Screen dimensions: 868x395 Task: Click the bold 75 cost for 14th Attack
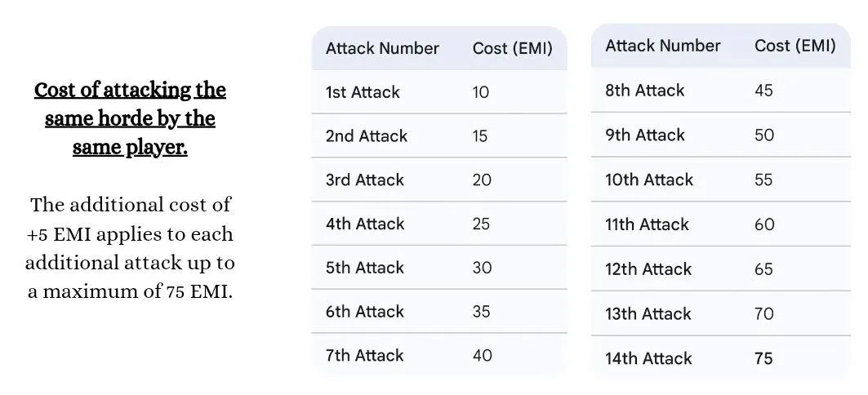[x=763, y=358]
